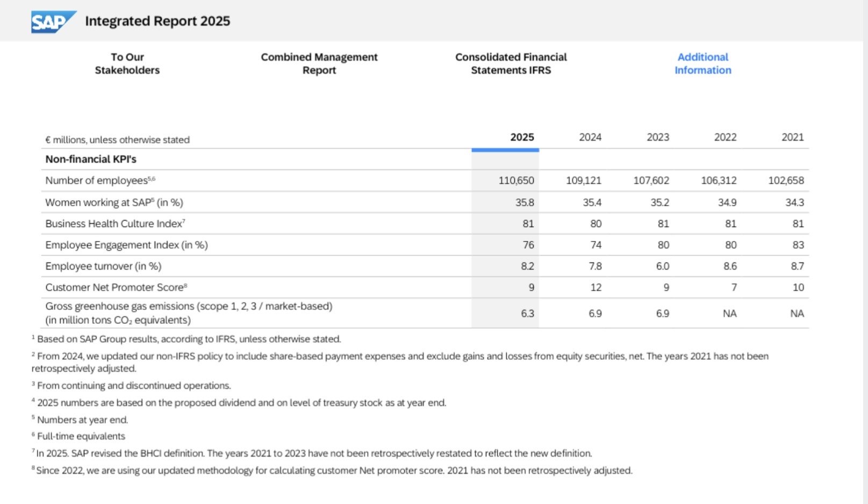This screenshot has width=868, height=504.
Task: Select the 2025 column header
Action: [x=522, y=137]
